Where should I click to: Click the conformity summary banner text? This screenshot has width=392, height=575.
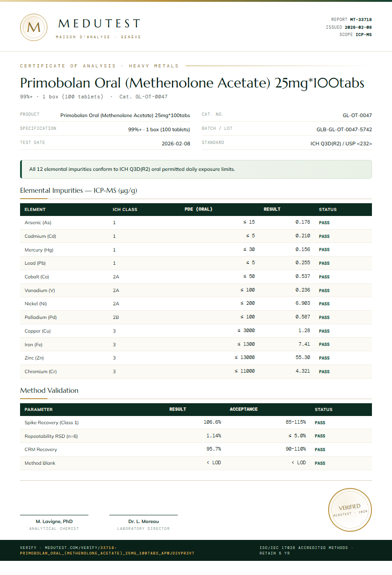132,169
